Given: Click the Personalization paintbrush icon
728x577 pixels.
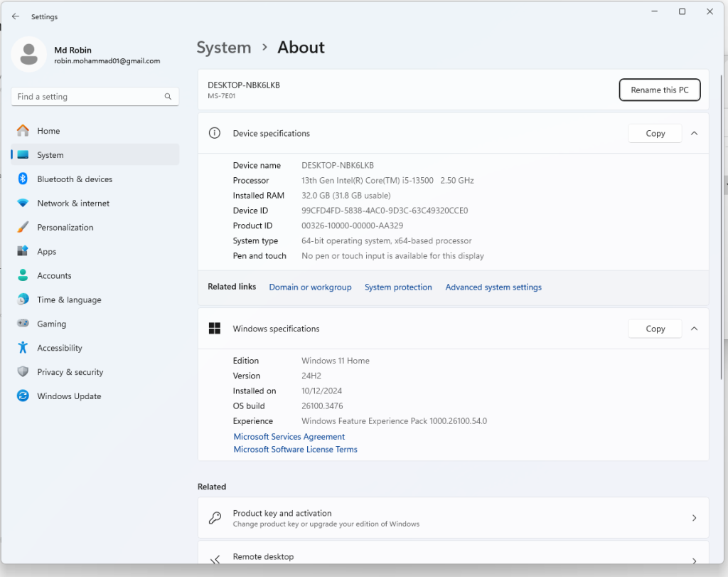Looking at the screenshot, I should (23, 227).
